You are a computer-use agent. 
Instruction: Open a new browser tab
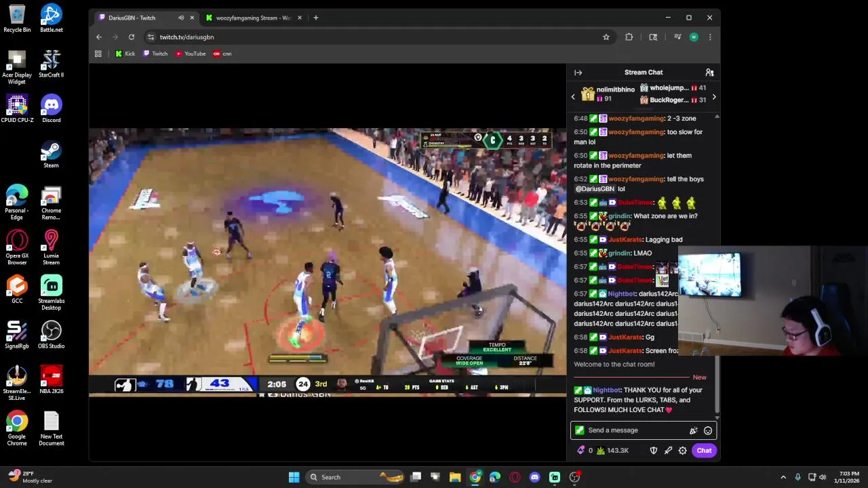[315, 18]
